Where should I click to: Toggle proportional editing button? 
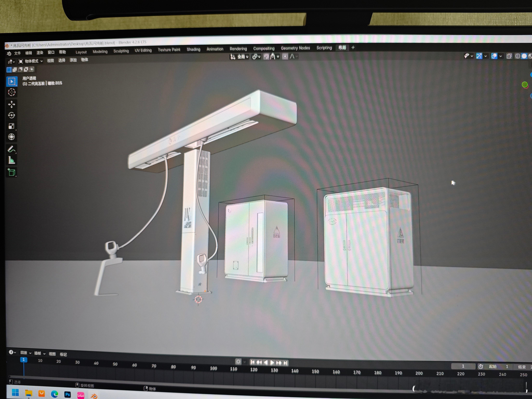click(x=285, y=56)
